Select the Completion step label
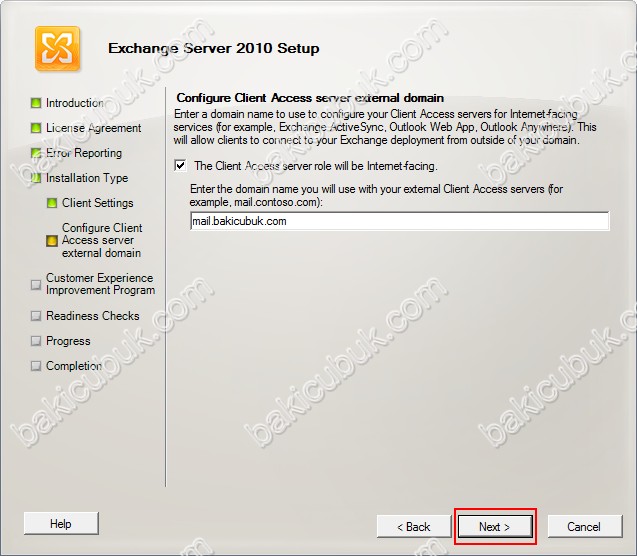 pos(74,366)
